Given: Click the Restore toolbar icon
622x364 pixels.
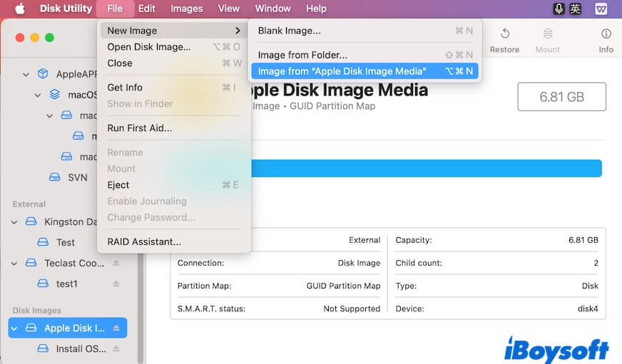Looking at the screenshot, I should point(504,34).
